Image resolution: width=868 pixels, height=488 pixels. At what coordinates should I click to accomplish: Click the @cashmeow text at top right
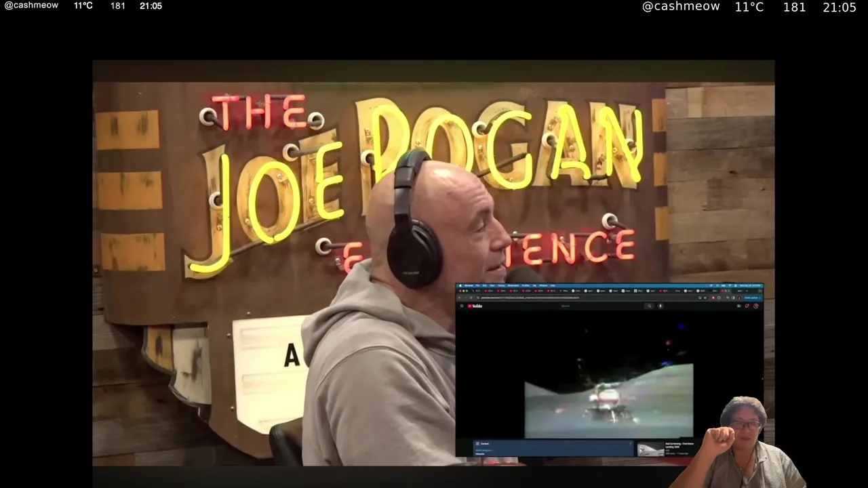pos(681,7)
